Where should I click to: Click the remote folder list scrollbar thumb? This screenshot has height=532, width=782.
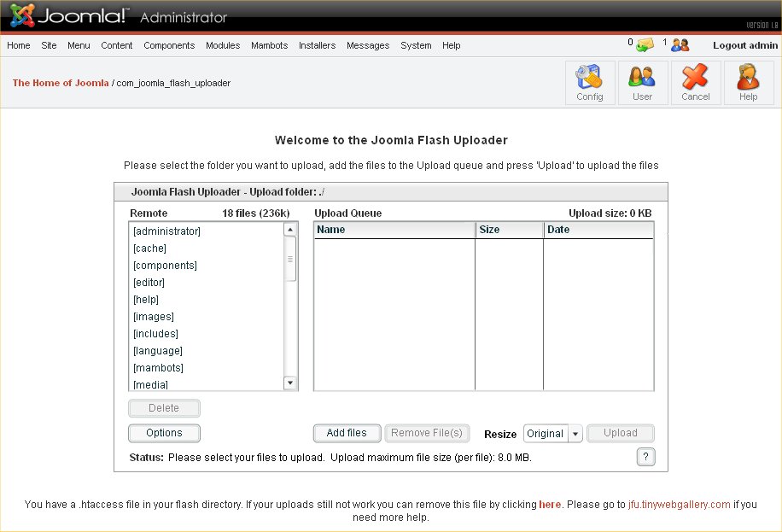click(290, 259)
